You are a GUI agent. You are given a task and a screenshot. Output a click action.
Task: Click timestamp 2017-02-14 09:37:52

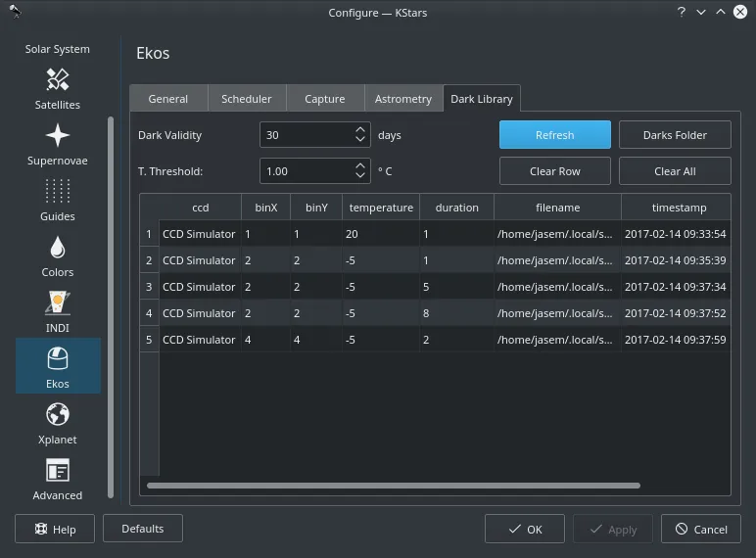point(676,313)
